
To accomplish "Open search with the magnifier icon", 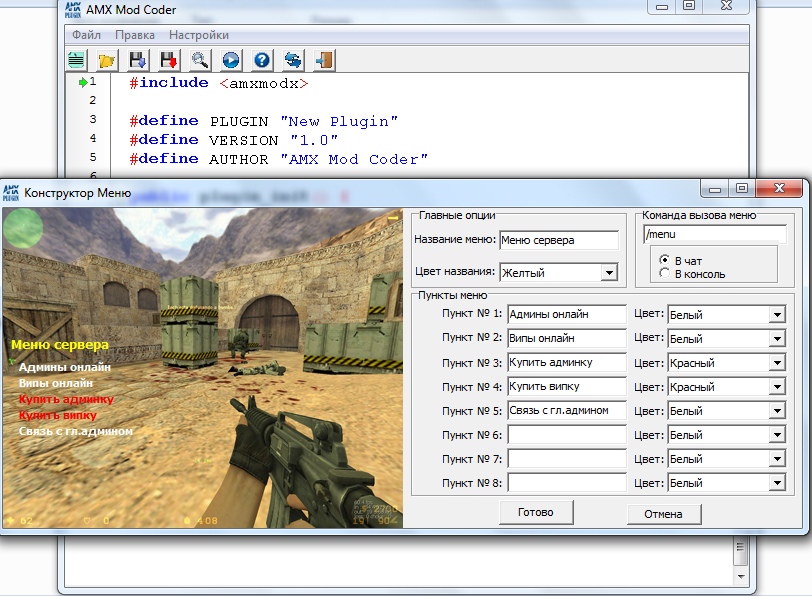I will [200, 60].
